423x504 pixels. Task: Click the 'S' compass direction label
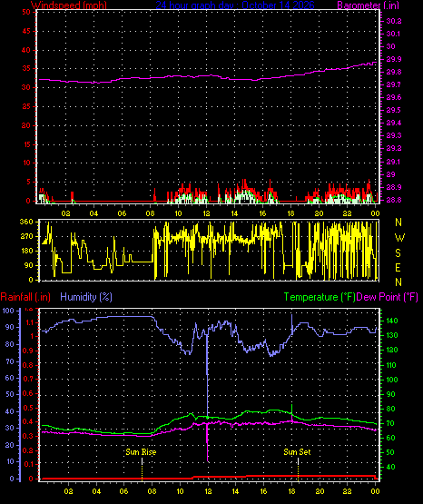coord(398,253)
